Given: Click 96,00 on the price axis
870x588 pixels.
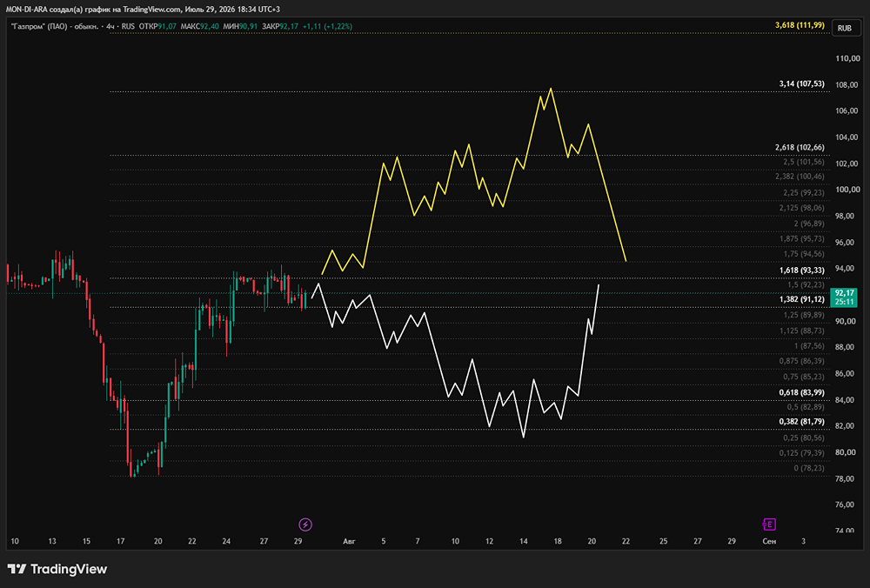Looking at the screenshot, I should pos(845,243).
